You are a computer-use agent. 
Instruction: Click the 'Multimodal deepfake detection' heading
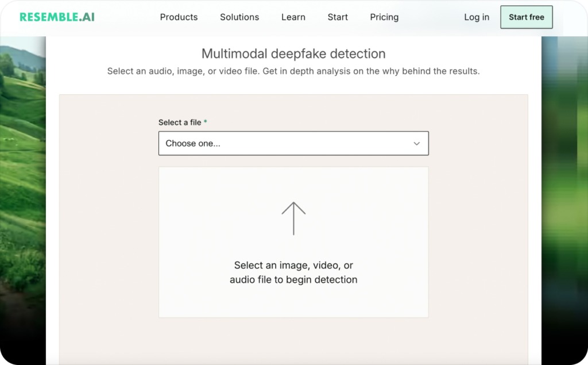pyautogui.click(x=293, y=53)
